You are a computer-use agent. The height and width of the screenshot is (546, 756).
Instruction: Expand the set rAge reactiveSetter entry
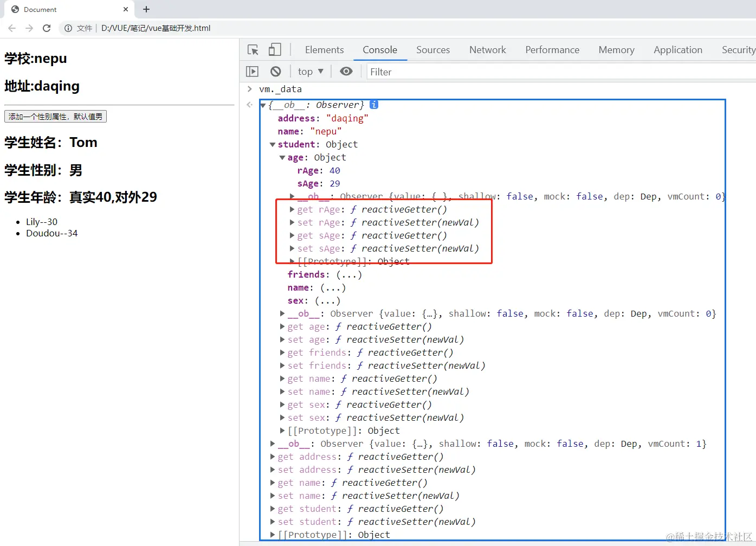point(292,222)
